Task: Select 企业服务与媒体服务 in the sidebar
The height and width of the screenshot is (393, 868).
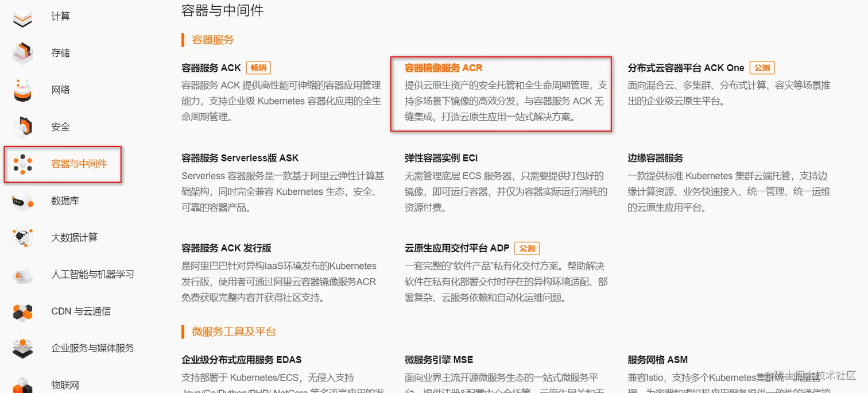Action: (x=92, y=348)
